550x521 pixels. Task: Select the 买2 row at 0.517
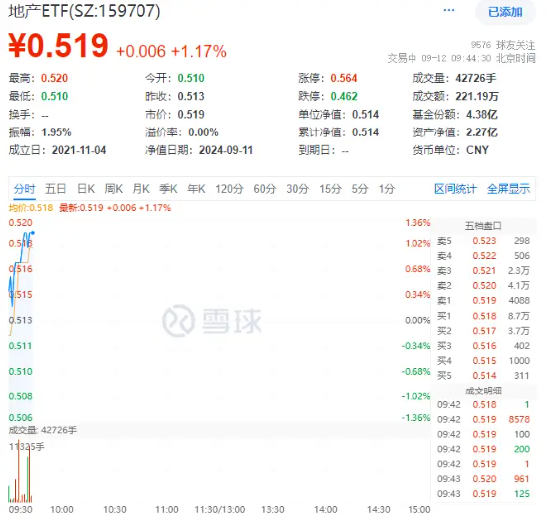tap(483, 331)
